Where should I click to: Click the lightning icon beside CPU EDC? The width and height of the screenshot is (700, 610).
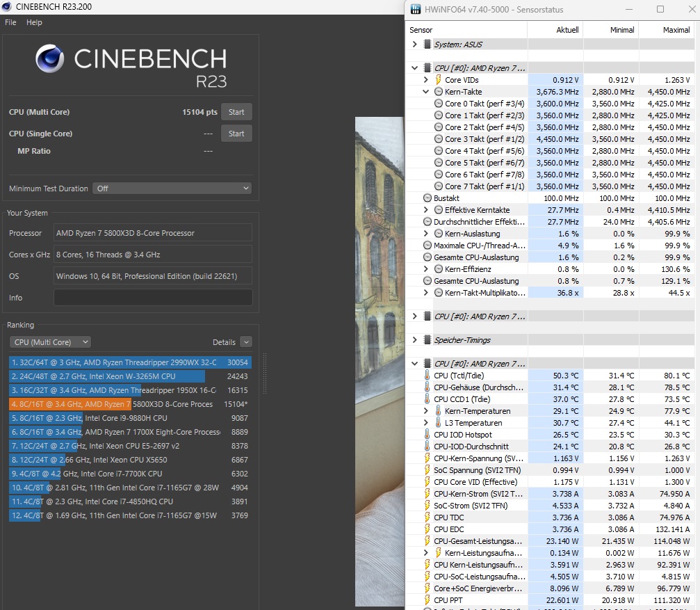pyautogui.click(x=428, y=529)
